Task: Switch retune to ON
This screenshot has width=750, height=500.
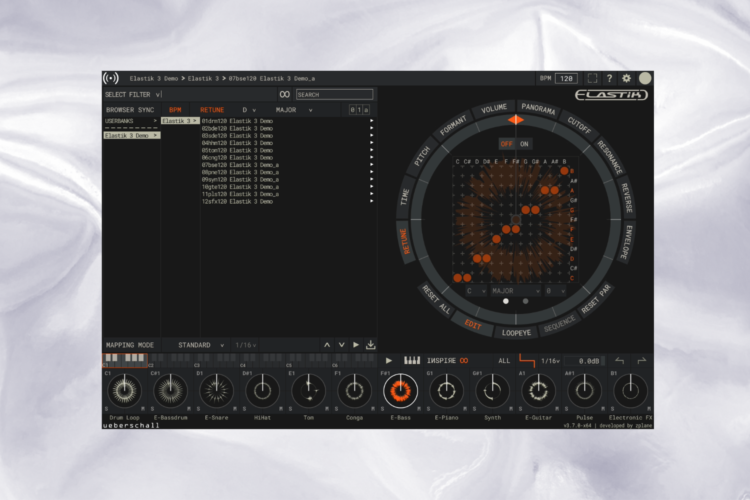Action: (525, 144)
